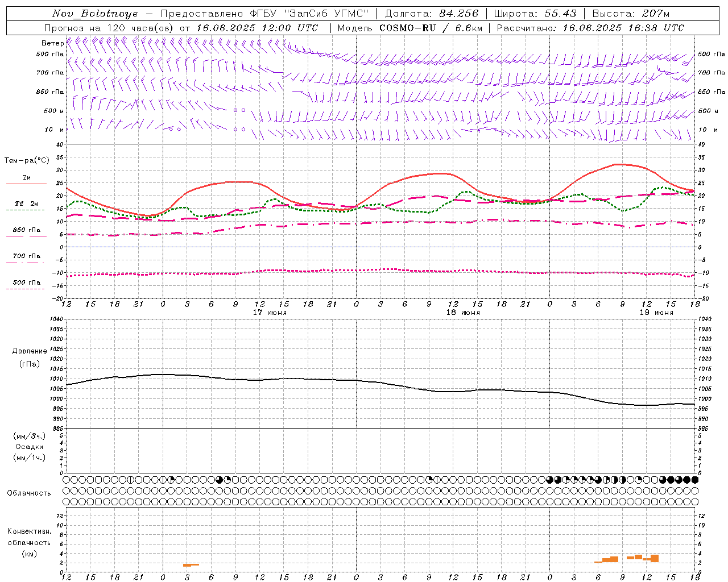This screenshot has width=728, height=582.
Task: Select the Прогноз на 120 часа(ов) text
Action: click(110, 28)
